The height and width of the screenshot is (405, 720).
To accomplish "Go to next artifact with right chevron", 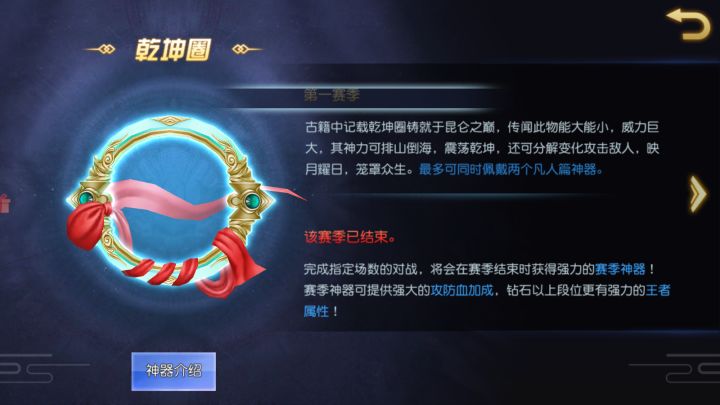I will pyautogui.click(x=698, y=194).
